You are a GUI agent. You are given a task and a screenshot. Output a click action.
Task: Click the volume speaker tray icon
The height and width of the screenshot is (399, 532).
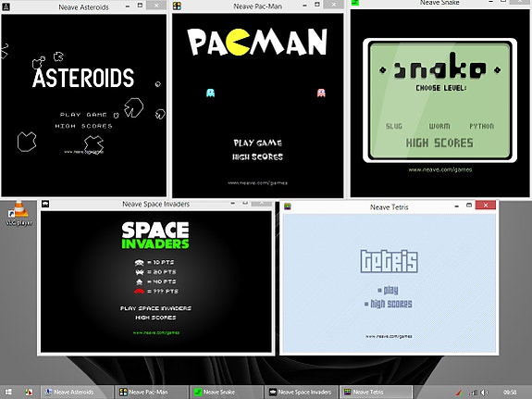pyautogui.click(x=484, y=393)
